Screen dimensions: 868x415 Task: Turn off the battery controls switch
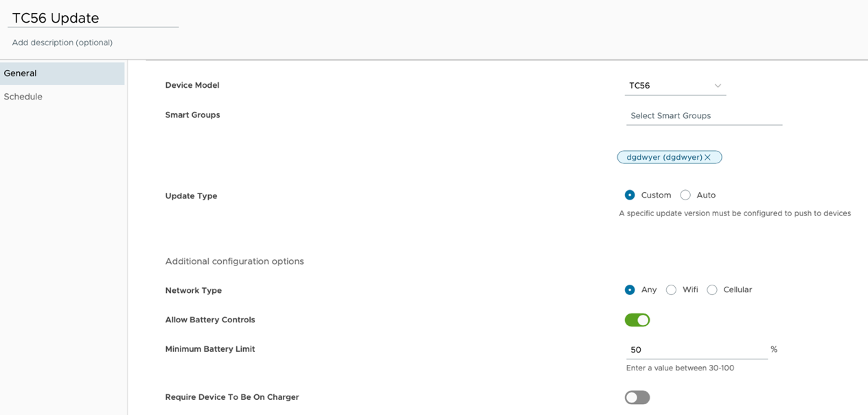click(x=637, y=320)
